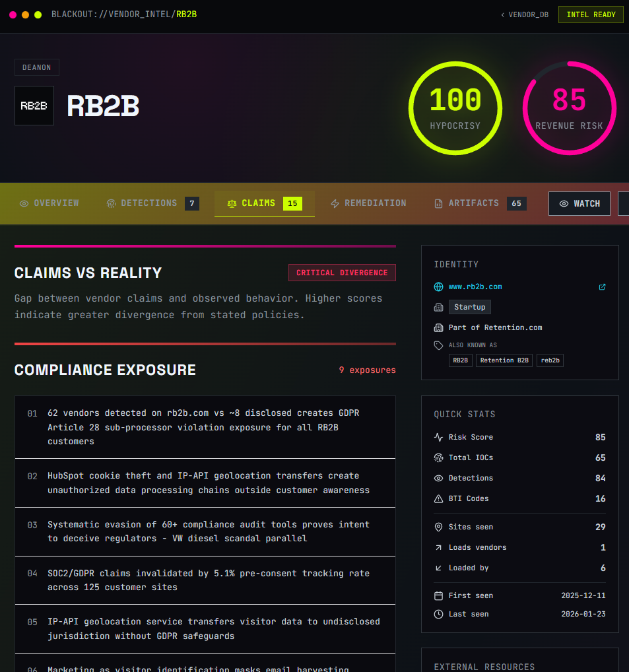The image size is (629, 672).
Task: Click the calendar icon next to First seen
Action: tap(437, 595)
